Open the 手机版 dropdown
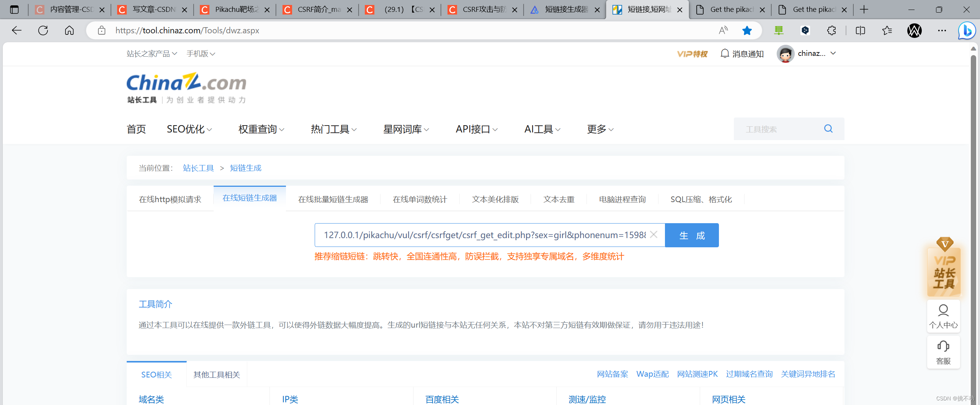Image resolution: width=980 pixels, height=405 pixels. coord(200,54)
